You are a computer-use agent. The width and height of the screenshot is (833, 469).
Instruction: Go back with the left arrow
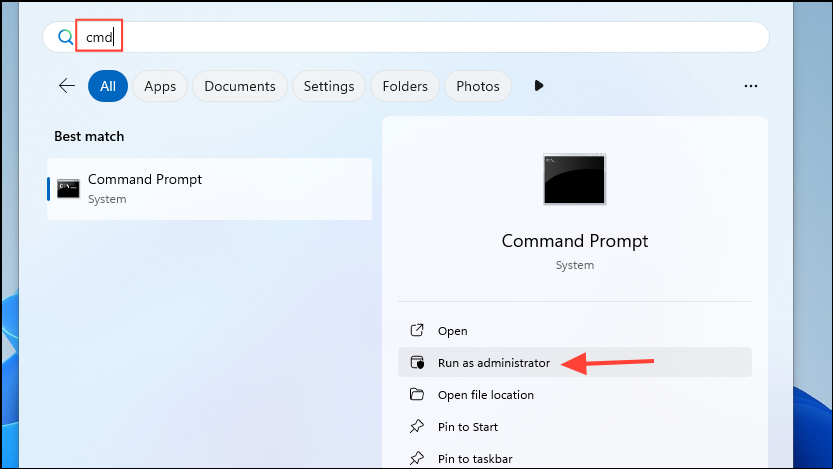[x=67, y=86]
